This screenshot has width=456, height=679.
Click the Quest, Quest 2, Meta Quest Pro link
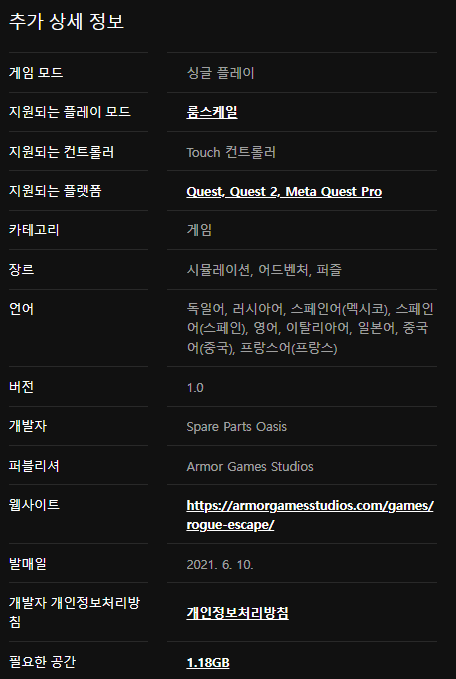[x=284, y=191]
